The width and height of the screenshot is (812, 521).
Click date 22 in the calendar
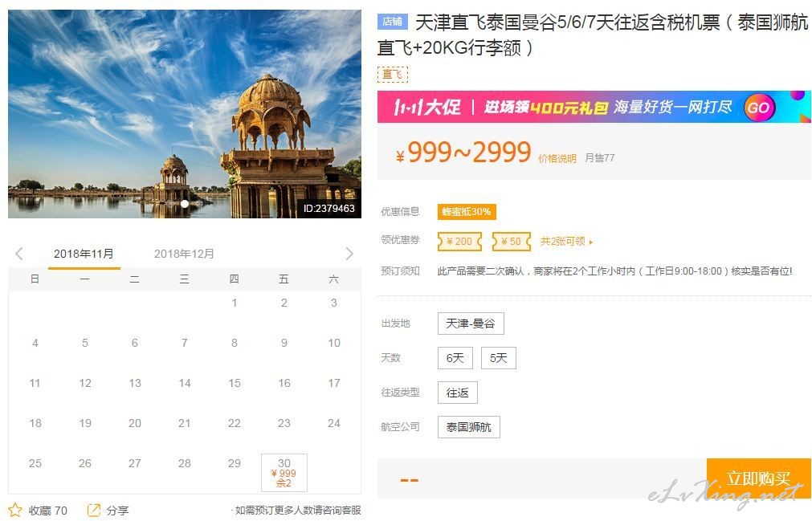234,423
